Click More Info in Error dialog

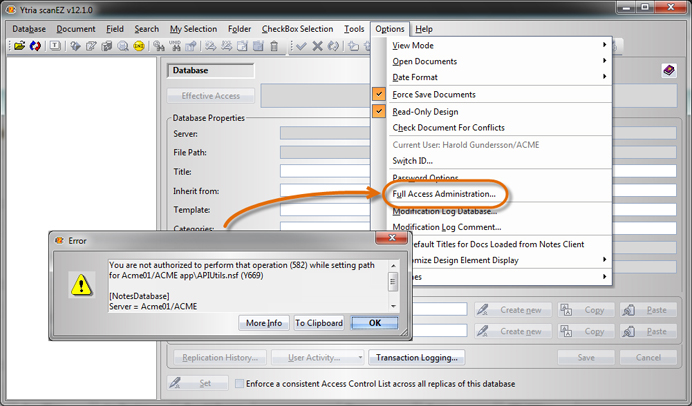264,323
